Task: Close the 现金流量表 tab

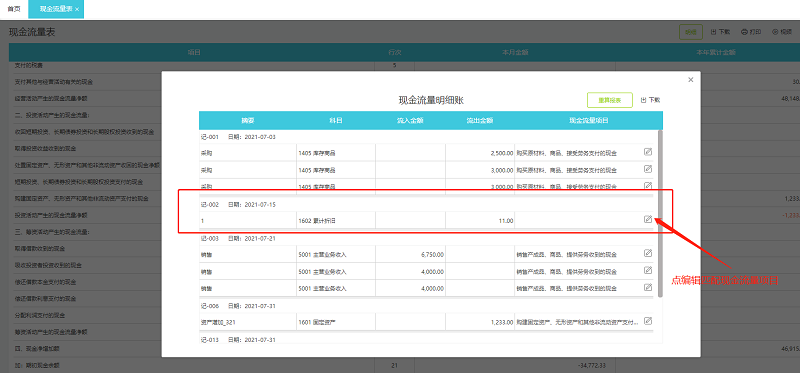Action: 77,10
